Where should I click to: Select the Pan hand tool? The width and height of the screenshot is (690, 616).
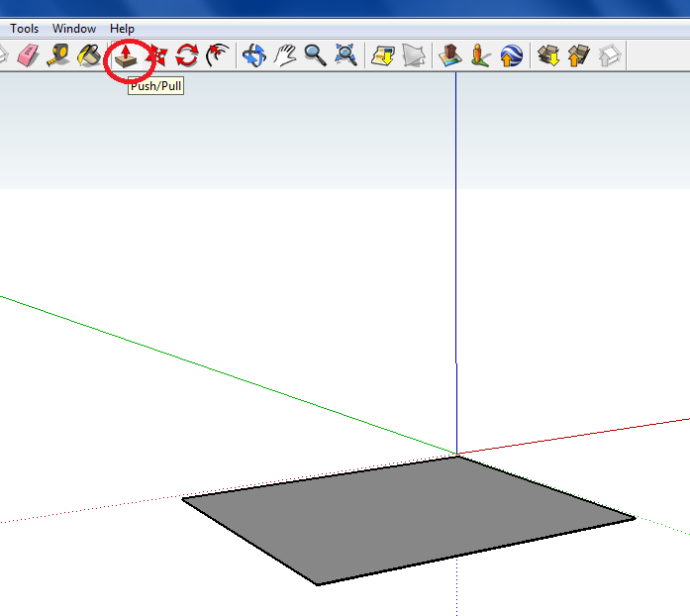pos(285,55)
